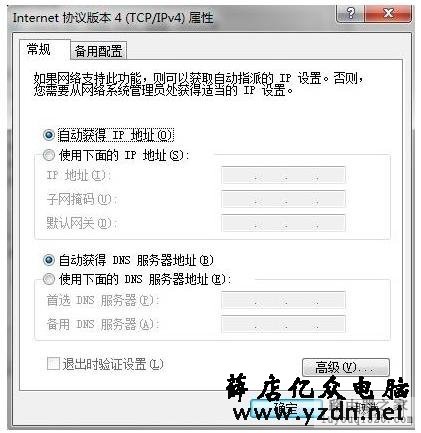The image size is (421, 433).
Task: Click the IP 地址 input field
Action: coord(283,175)
